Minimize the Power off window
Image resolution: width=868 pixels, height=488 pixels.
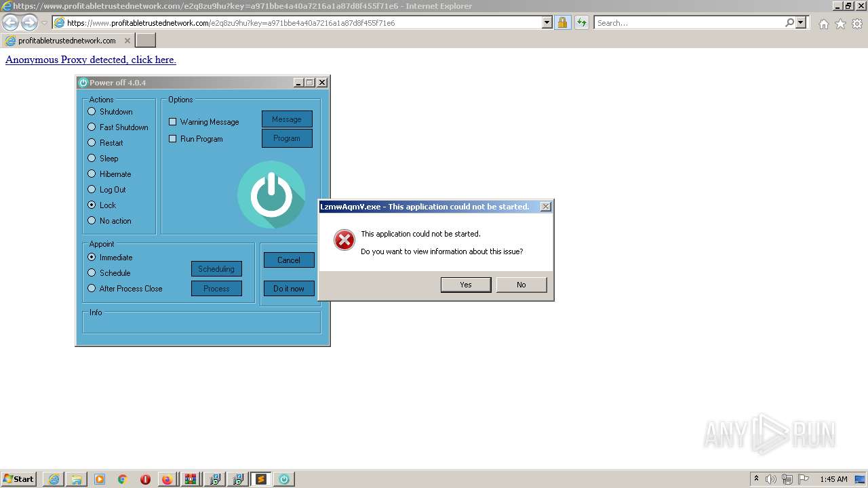(299, 83)
